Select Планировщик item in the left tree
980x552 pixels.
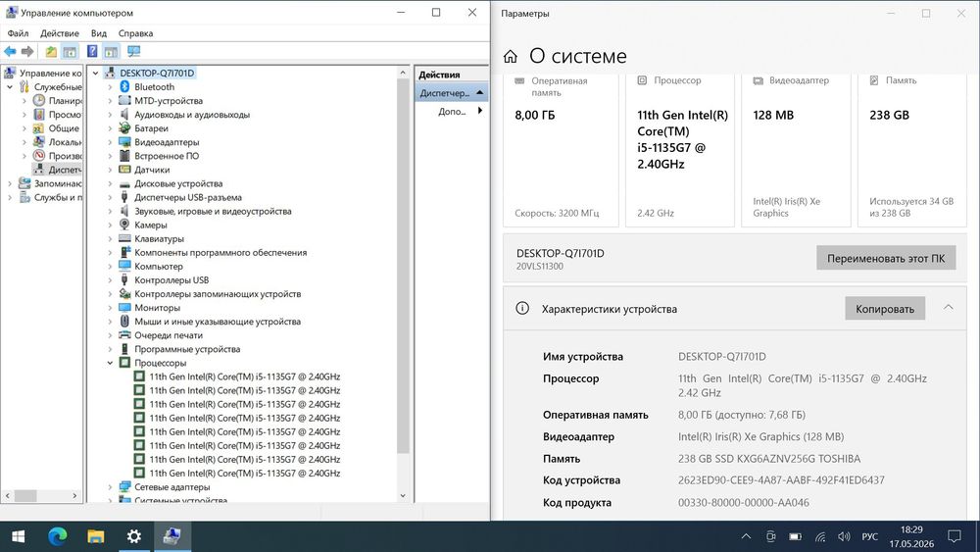59,101
